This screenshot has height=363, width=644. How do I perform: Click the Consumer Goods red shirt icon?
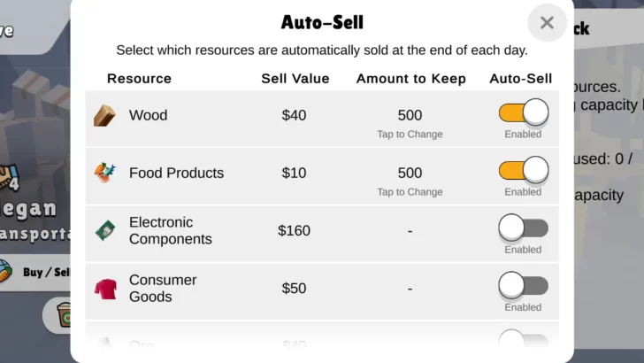(x=105, y=289)
